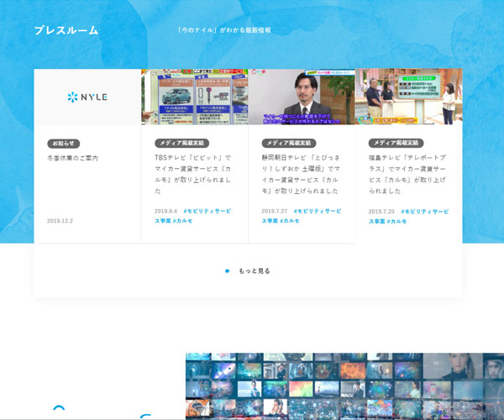504x420 pixels.
Task: Select メディア掲載実績 badge on the TBS card
Action: (x=181, y=144)
